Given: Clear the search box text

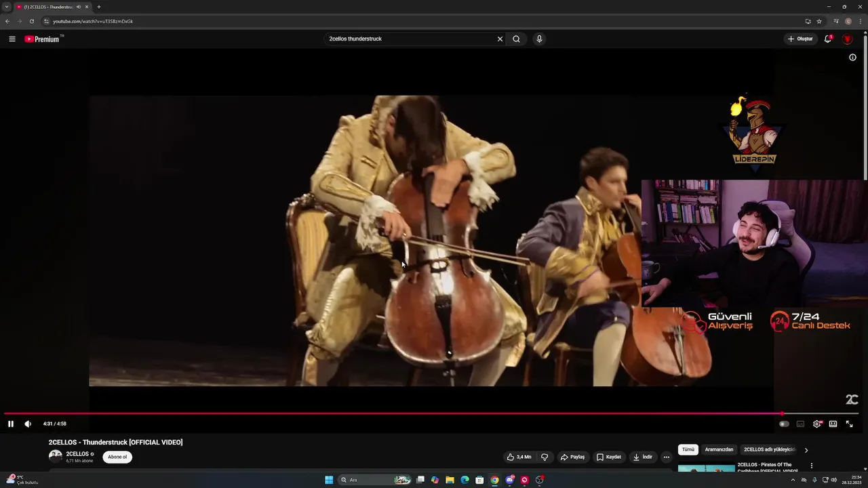Looking at the screenshot, I should pos(500,39).
